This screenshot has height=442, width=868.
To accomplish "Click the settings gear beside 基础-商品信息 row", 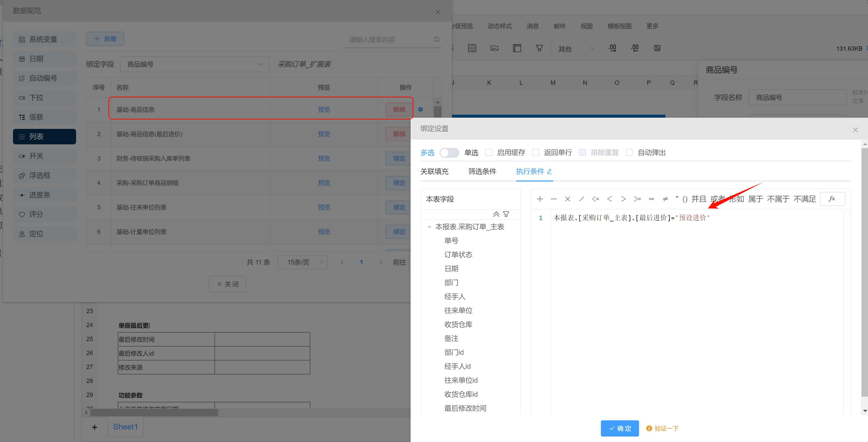I will click(421, 109).
